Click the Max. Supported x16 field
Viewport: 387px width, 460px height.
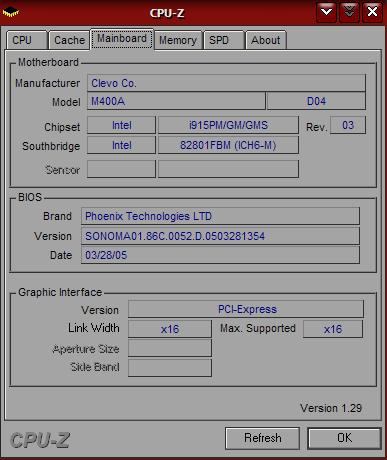pos(333,329)
